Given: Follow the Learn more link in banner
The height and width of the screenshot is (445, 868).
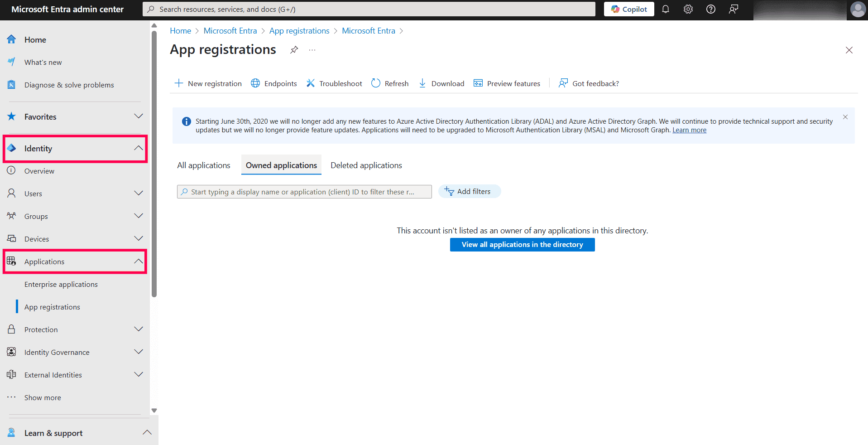Looking at the screenshot, I should tap(689, 130).
